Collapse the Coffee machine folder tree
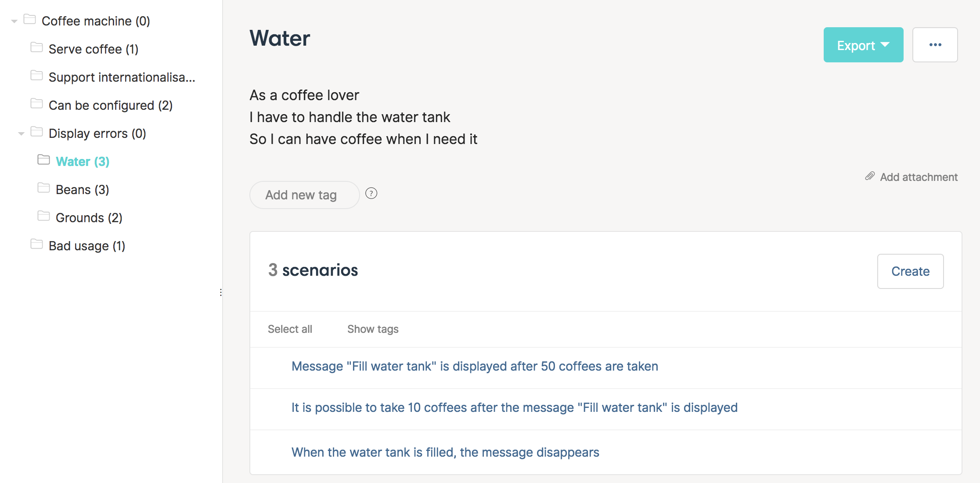Image resolution: width=980 pixels, height=483 pixels. pos(14,21)
